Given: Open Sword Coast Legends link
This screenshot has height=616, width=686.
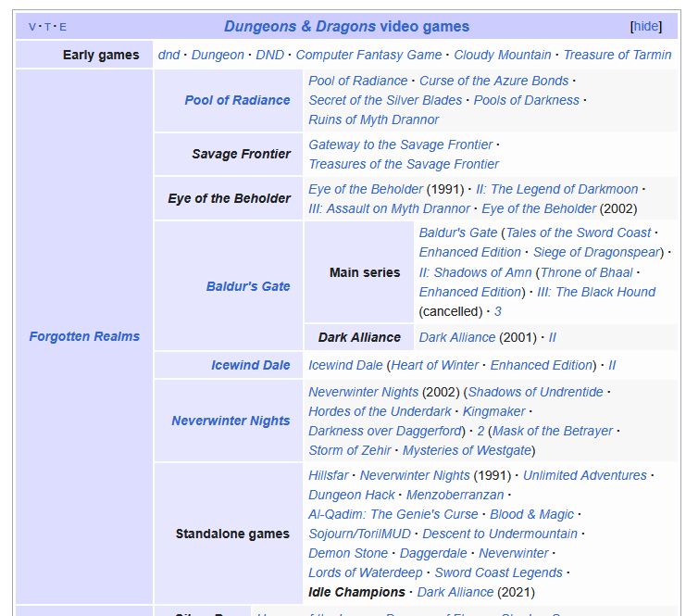Looking at the screenshot, I should pyautogui.click(x=498, y=573).
